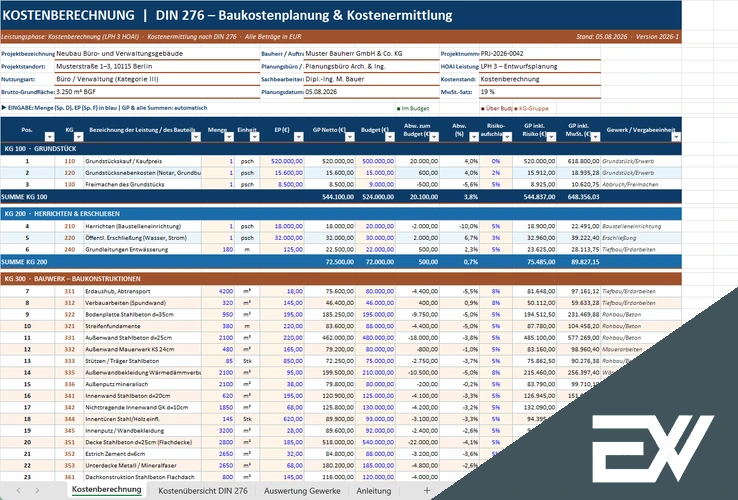738x500 pixels.
Task: Select cell 'Grundstückskauf / Kaufpreis'
Action: [143, 161]
